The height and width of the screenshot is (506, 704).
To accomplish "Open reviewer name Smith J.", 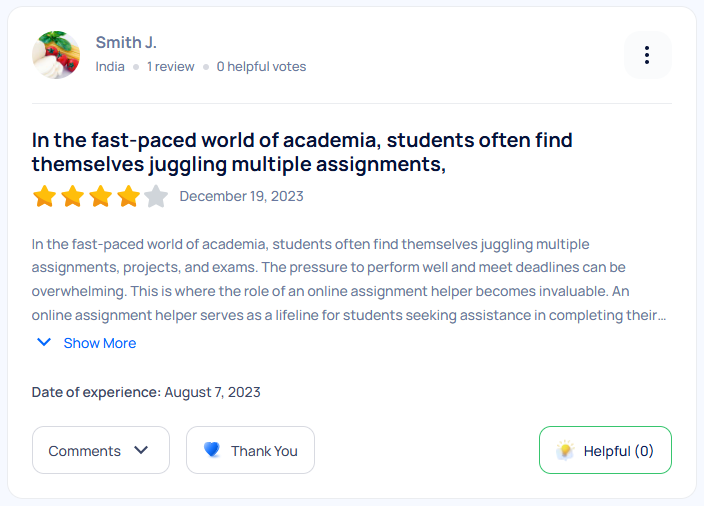I will click(126, 42).
